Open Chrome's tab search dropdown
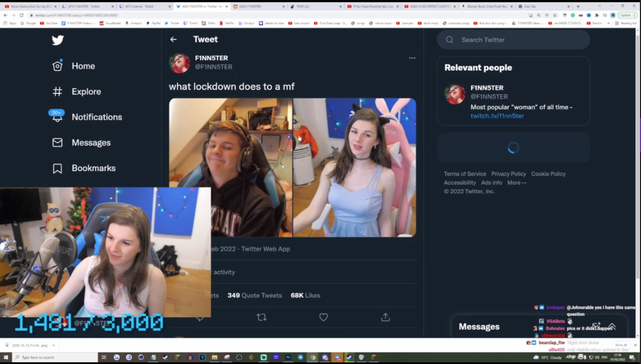641x364 pixels. click(x=599, y=7)
